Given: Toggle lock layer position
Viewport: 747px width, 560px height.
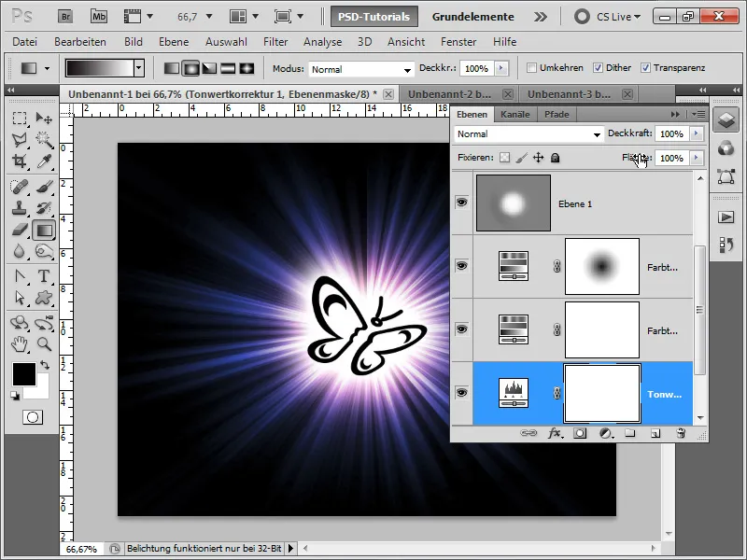Looking at the screenshot, I should coord(539,158).
